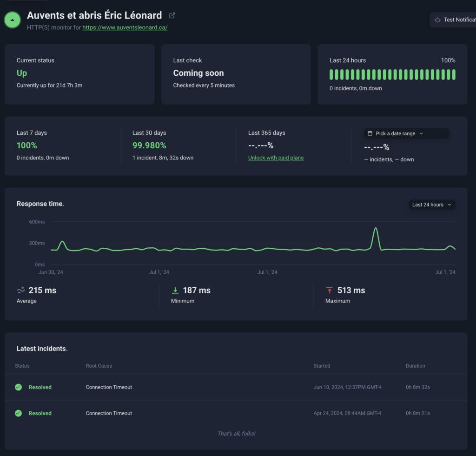Click the first bar in the 24-hour uptime strip
476x456 pixels.
click(331, 74)
